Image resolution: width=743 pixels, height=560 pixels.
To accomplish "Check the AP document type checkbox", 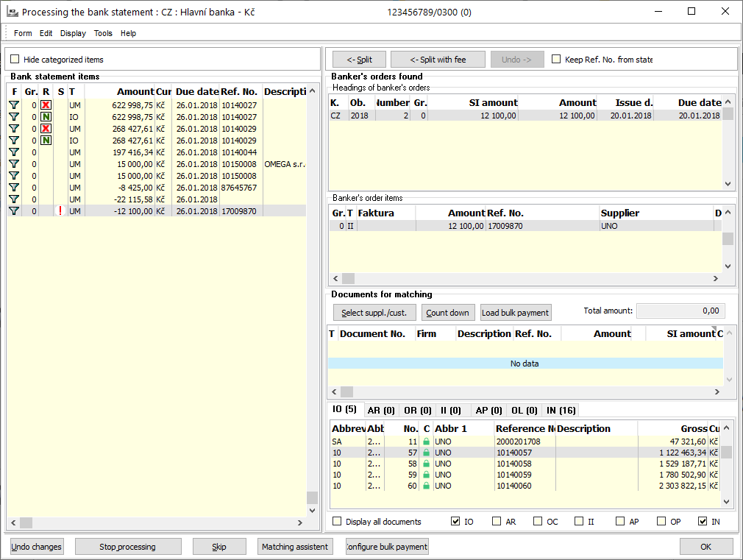I will 620,521.
